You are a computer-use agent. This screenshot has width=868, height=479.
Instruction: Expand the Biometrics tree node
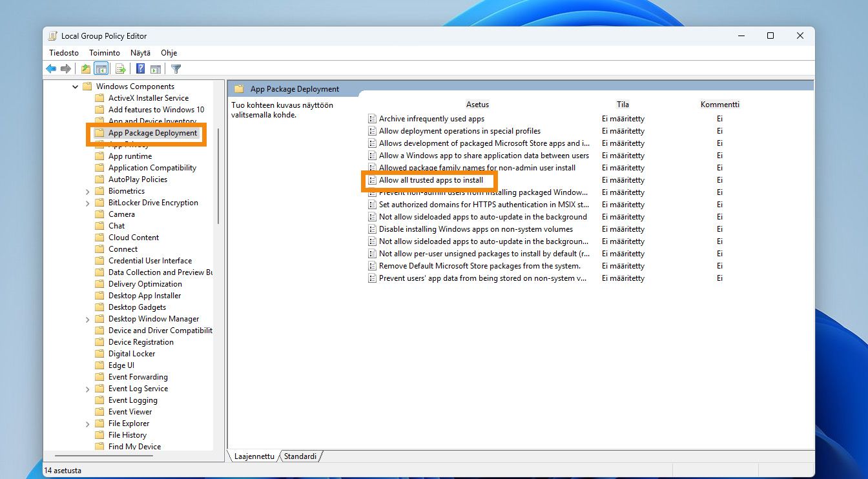(87, 191)
